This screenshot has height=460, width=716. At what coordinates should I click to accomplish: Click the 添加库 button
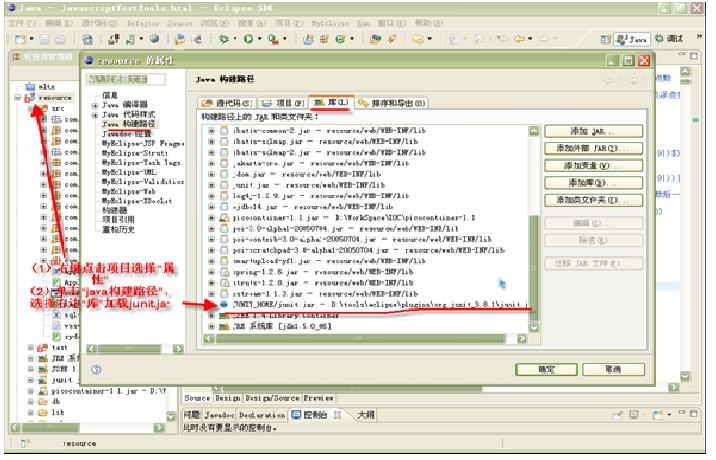click(594, 183)
